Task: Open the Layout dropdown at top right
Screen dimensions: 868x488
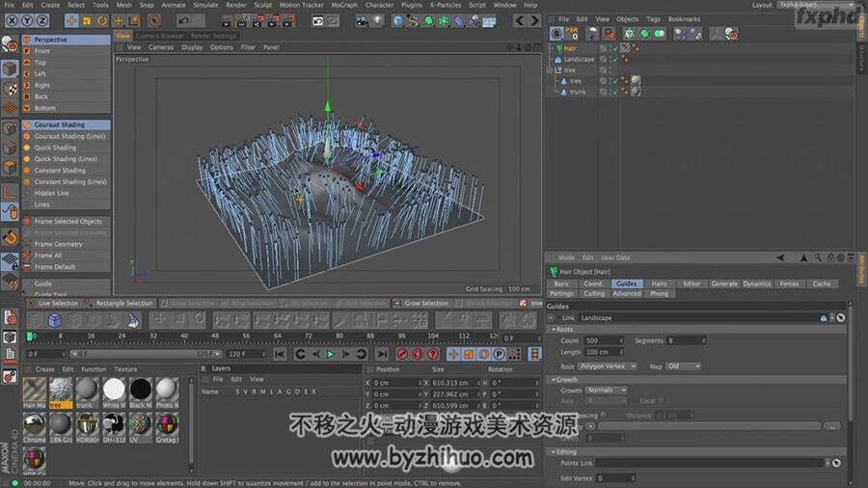Action: pyautogui.click(x=816, y=5)
